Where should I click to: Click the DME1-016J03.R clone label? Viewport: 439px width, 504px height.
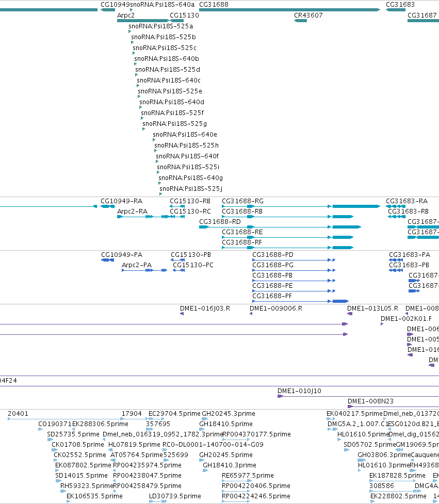(205, 308)
